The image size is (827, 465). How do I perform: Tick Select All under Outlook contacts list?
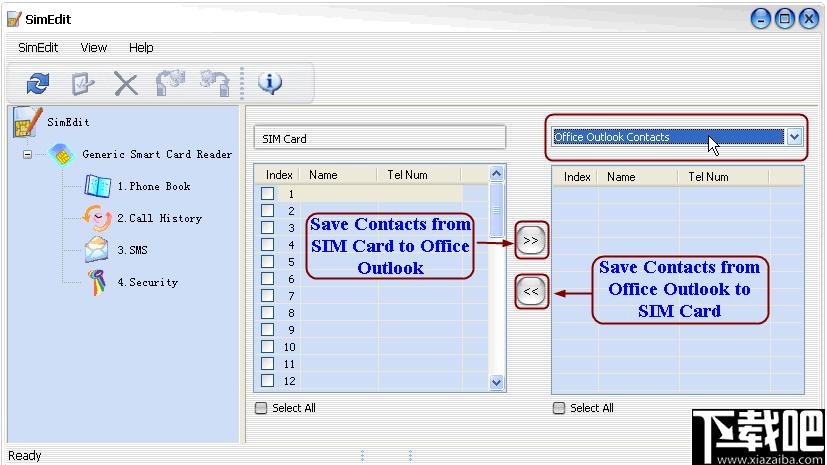(559, 408)
